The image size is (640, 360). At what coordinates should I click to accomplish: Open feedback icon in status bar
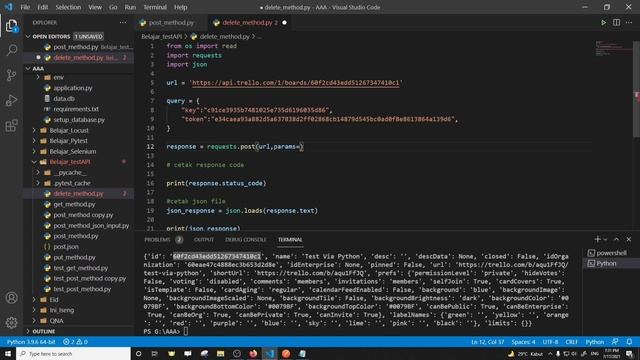pyautogui.click(x=615, y=342)
